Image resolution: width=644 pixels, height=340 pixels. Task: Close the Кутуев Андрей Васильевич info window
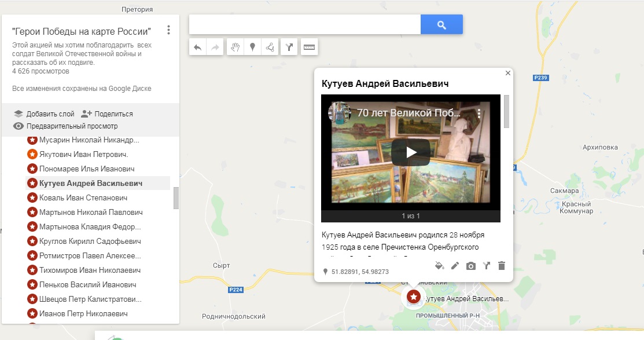point(507,73)
